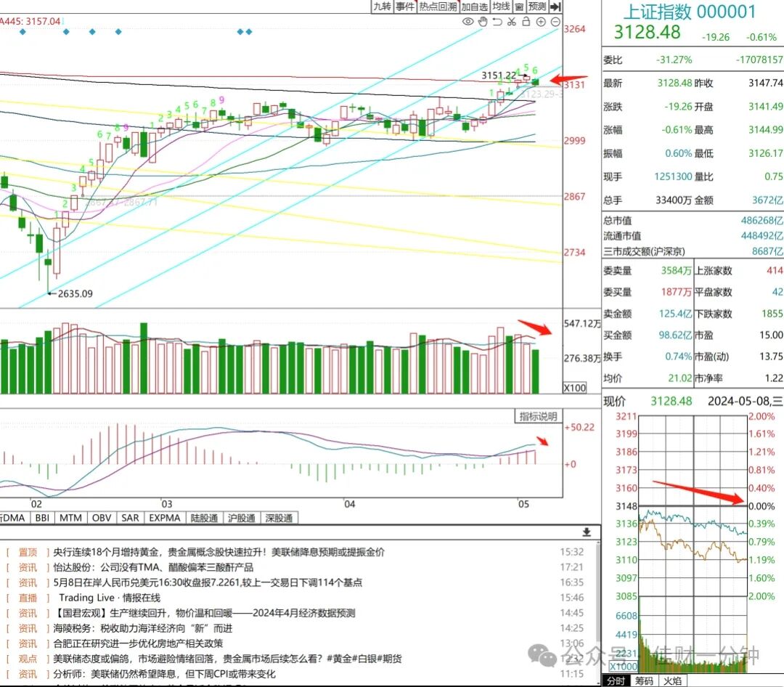This screenshot has width=784, height=687.
Task: Zoom out chart with minus icon
Action: point(555,22)
